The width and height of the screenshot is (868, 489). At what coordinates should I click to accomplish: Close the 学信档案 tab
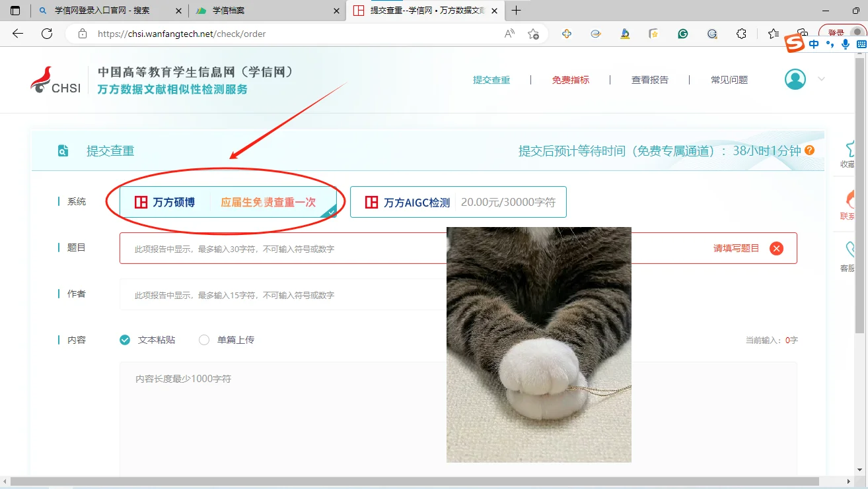click(336, 11)
